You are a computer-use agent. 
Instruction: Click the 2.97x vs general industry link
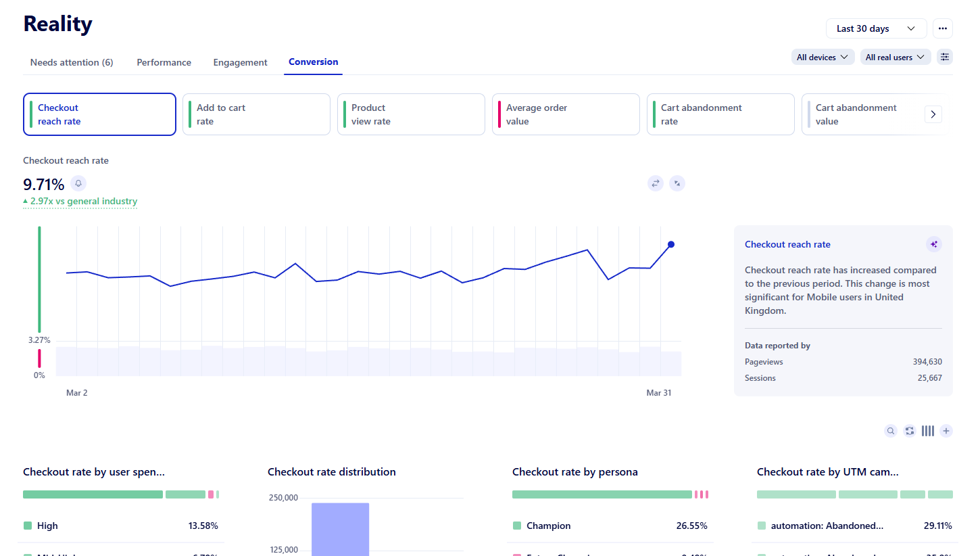point(80,201)
